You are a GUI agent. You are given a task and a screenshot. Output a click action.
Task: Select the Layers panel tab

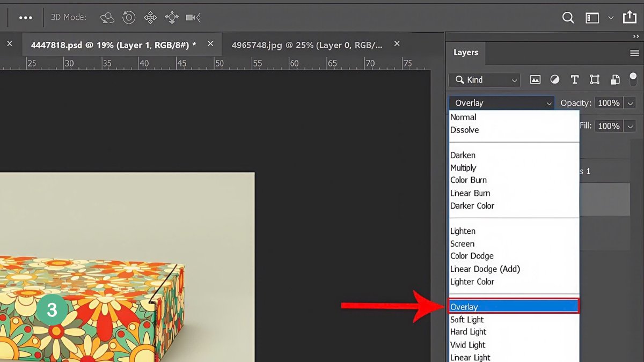click(x=465, y=52)
